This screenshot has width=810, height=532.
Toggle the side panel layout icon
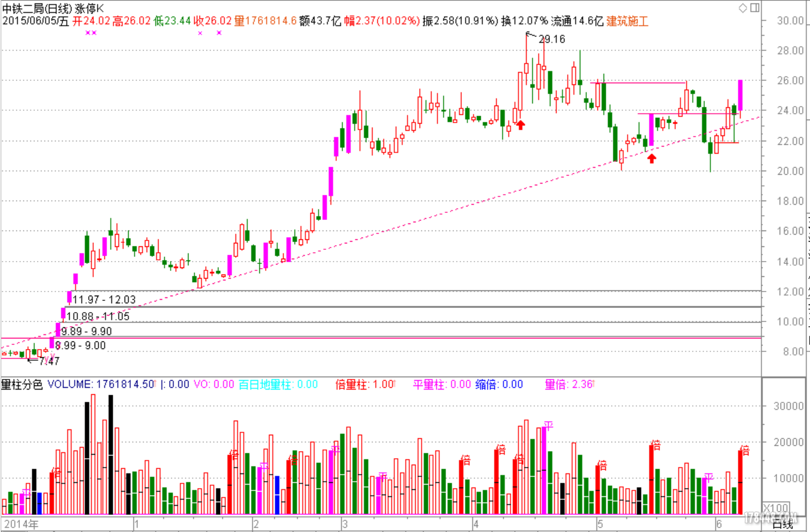[755, 8]
